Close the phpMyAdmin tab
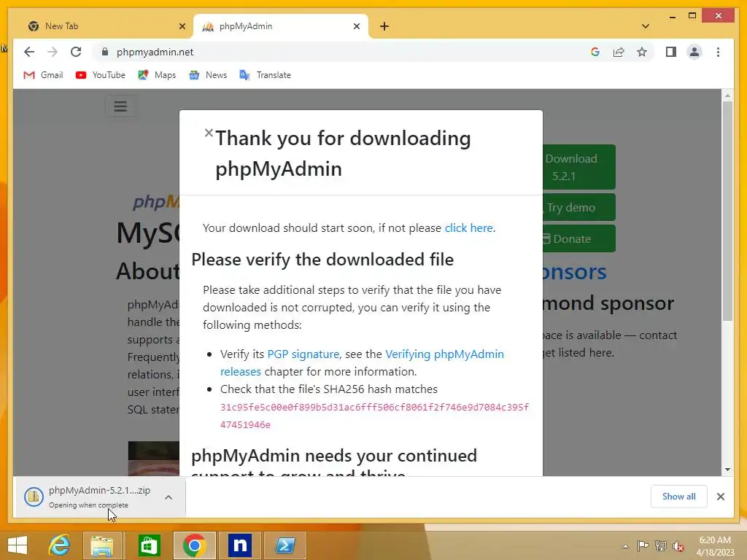Viewport: 747px width, 560px height. pos(356,26)
